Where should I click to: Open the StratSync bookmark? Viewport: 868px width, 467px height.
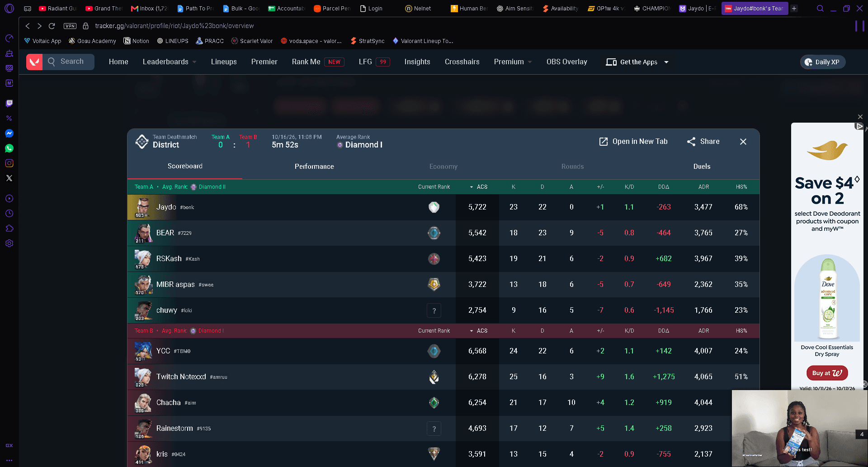click(368, 41)
